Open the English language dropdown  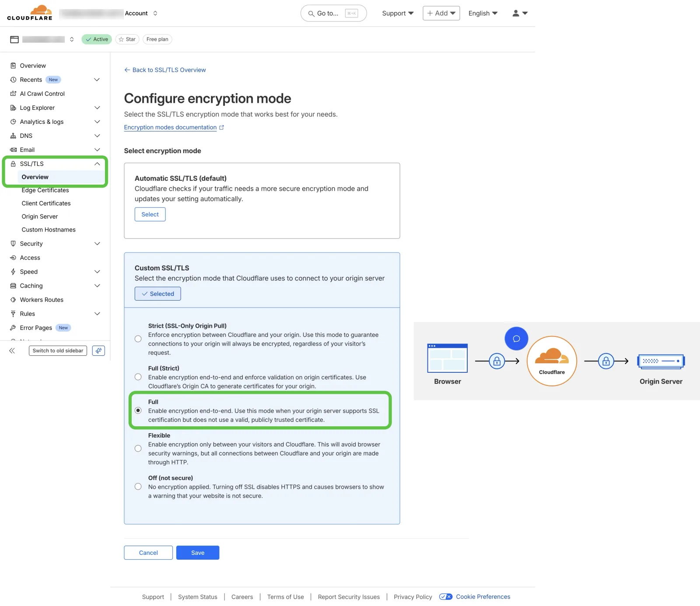[483, 14]
